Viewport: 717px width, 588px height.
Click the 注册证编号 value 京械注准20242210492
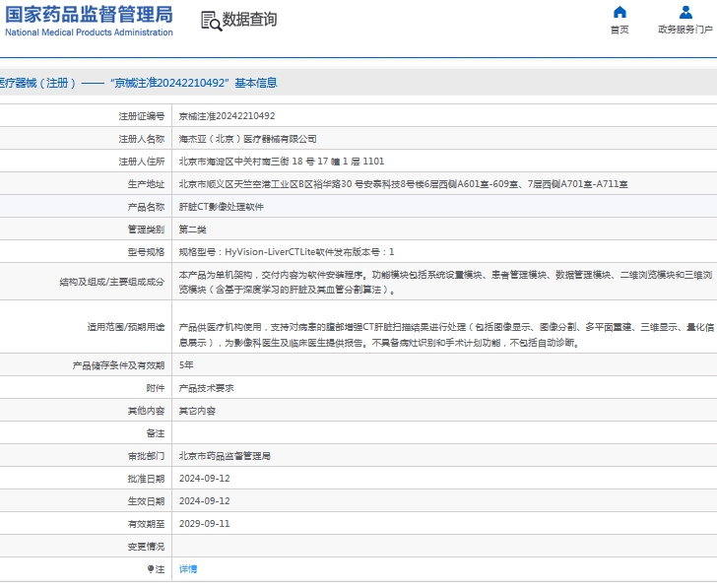coord(227,116)
